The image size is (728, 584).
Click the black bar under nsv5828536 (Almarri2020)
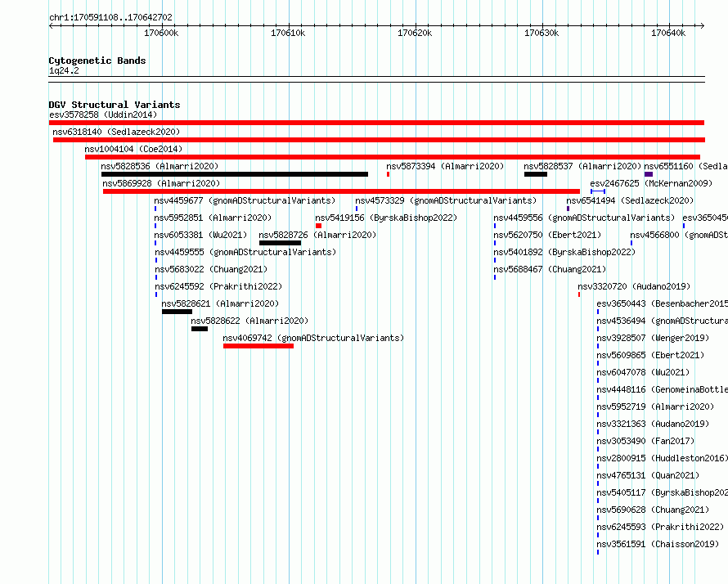coord(235,174)
